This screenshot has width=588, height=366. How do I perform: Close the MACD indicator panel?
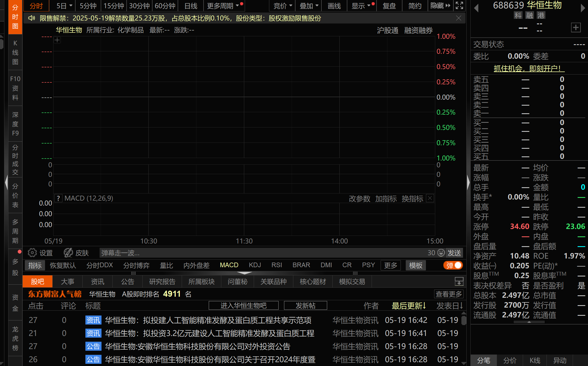click(430, 198)
